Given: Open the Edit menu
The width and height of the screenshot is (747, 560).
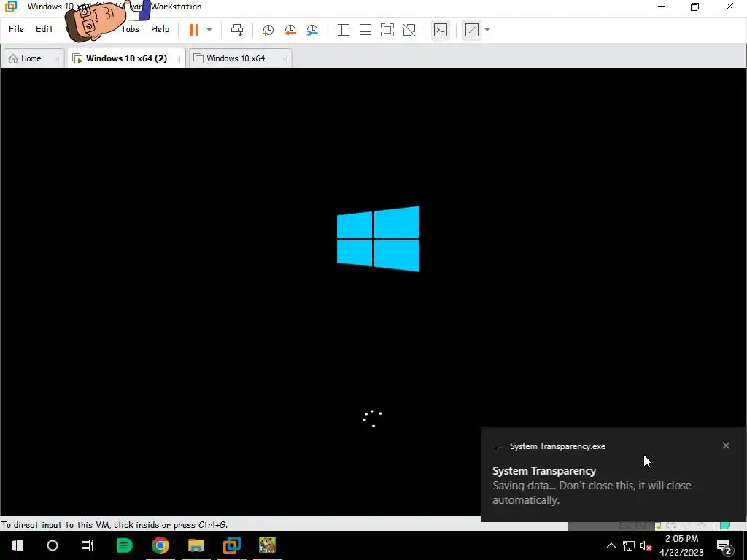Looking at the screenshot, I should pos(44,29).
